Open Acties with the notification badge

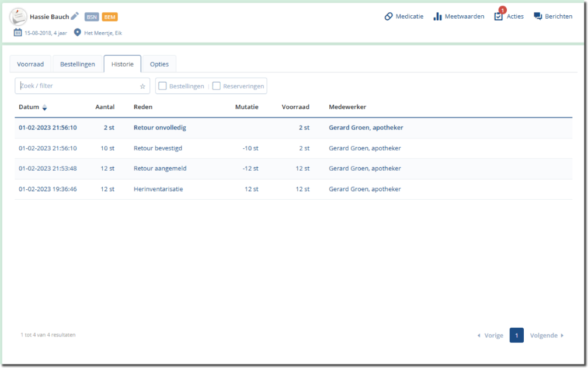[499, 16]
